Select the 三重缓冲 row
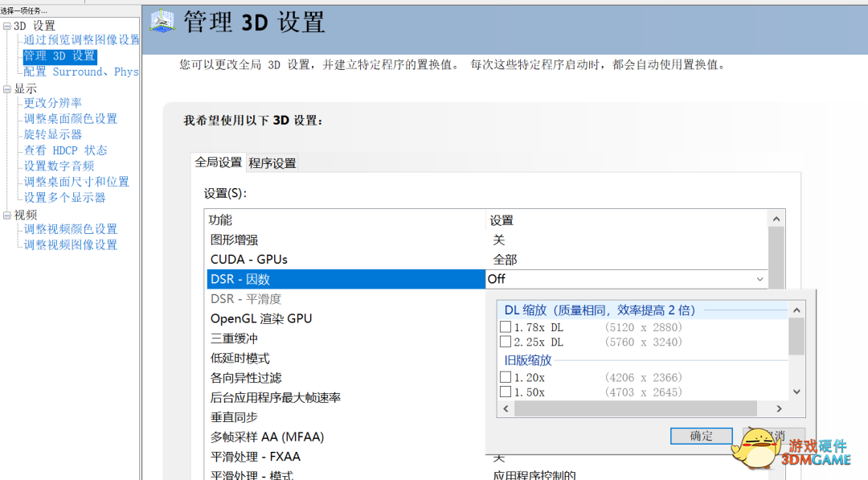Viewport: 868px width, 480px height. coord(346,338)
